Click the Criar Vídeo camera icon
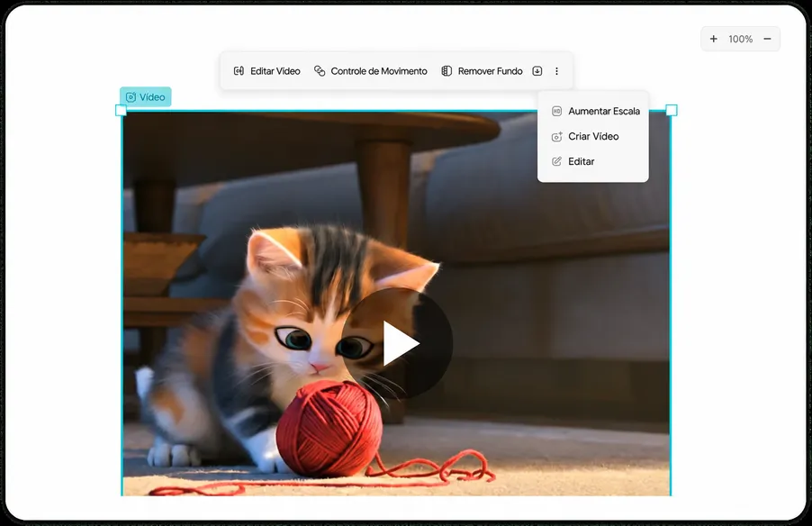Image resolution: width=812 pixels, height=526 pixels. pyautogui.click(x=556, y=136)
